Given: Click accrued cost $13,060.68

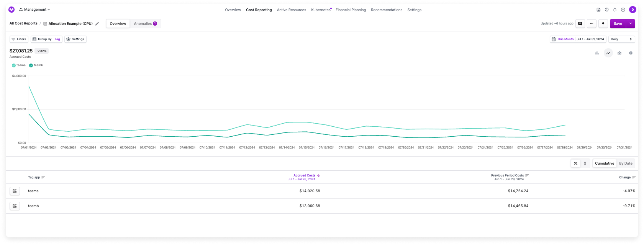Looking at the screenshot, I should point(310,206).
